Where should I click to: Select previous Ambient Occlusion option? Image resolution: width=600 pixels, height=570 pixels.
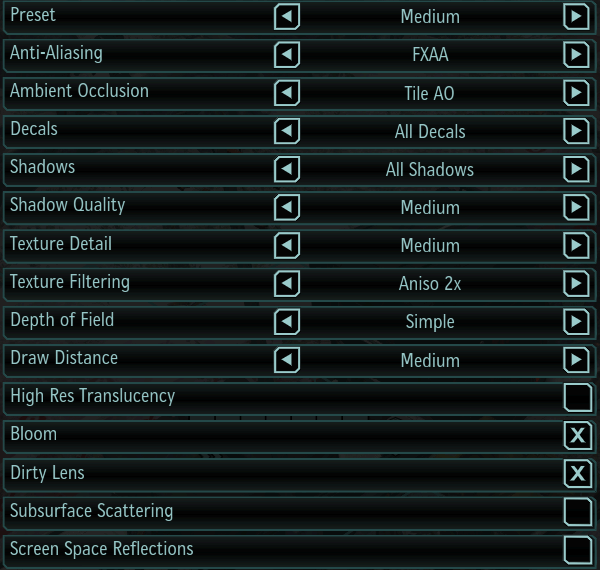[286, 93]
